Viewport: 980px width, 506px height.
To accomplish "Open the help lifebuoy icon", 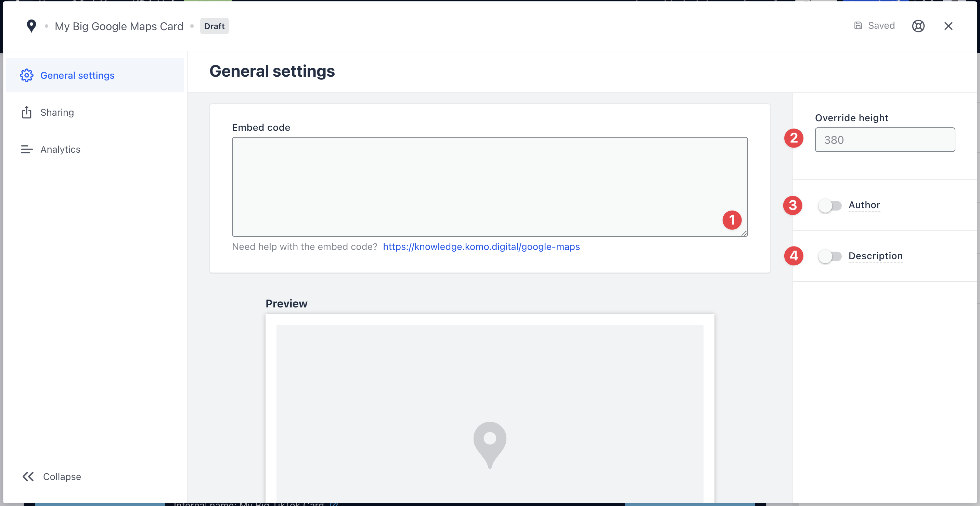I will 918,26.
